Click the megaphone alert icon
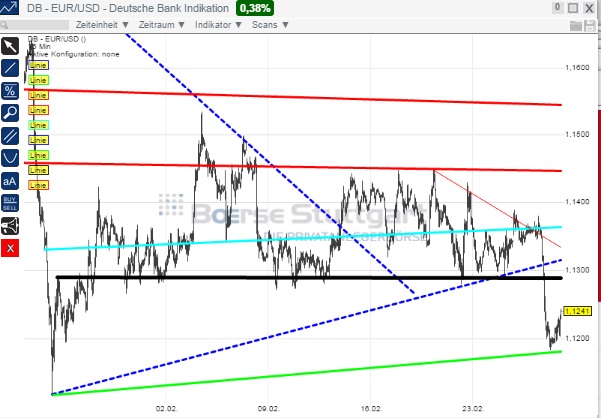The height and width of the screenshot is (418, 601). [x=10, y=225]
